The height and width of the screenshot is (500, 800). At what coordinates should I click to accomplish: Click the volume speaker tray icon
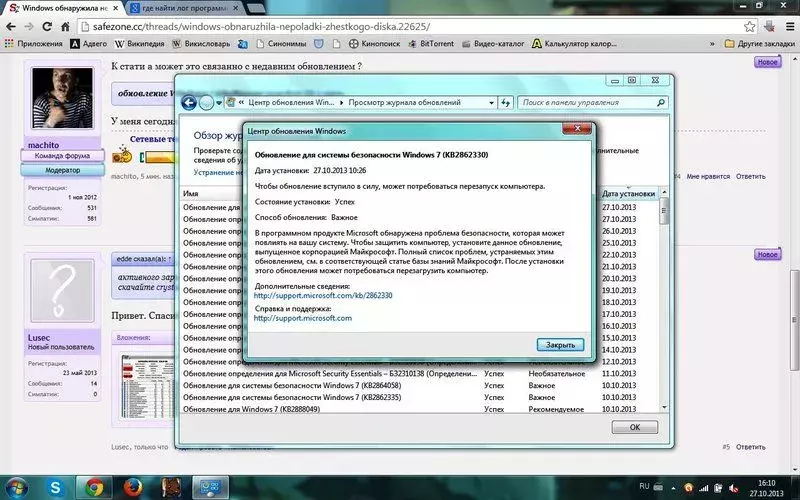click(x=733, y=488)
